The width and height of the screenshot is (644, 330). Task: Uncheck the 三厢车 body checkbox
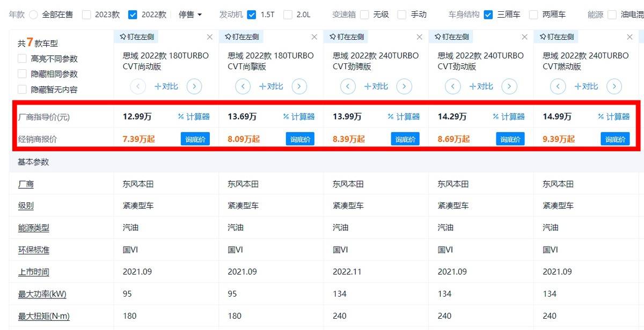[488, 15]
